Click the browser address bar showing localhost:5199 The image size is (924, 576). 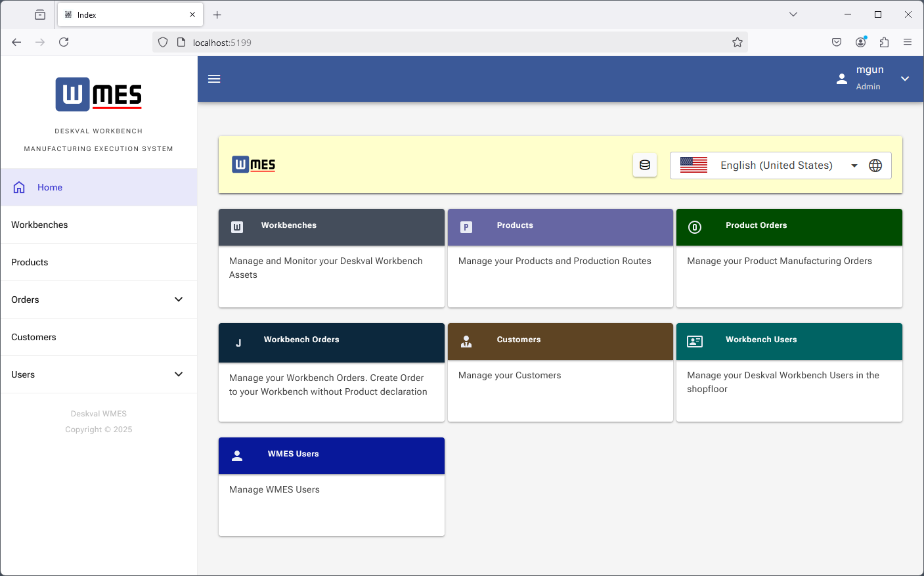[x=447, y=43]
